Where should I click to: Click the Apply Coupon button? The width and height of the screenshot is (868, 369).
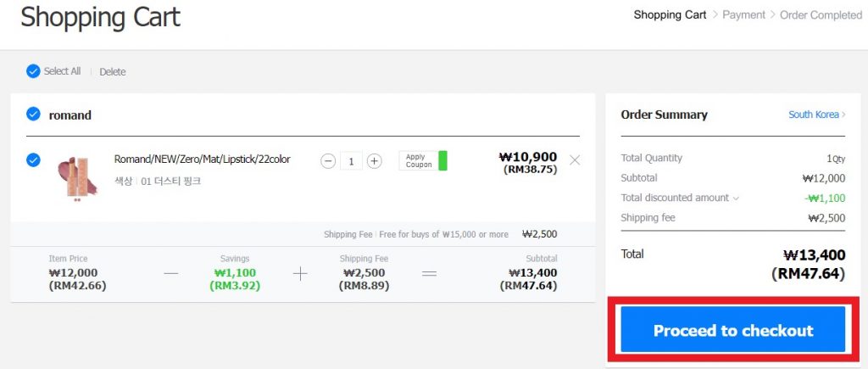click(423, 160)
